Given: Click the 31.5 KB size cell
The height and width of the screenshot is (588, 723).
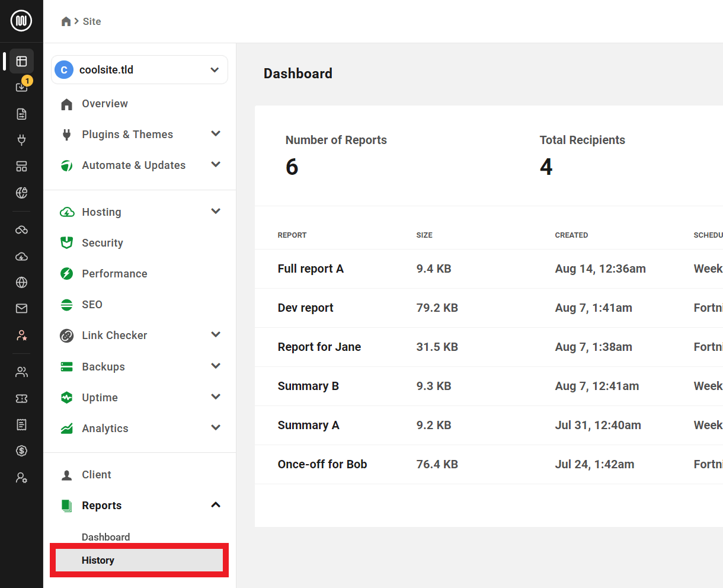Looking at the screenshot, I should (437, 347).
